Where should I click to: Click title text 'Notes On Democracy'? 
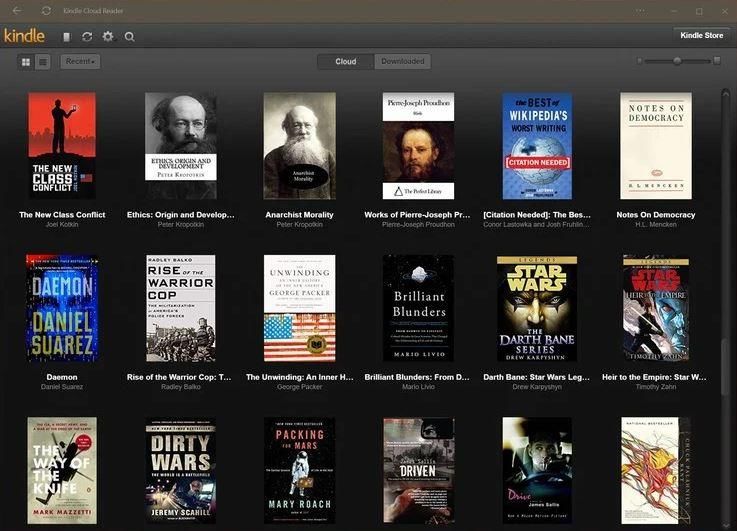click(656, 215)
